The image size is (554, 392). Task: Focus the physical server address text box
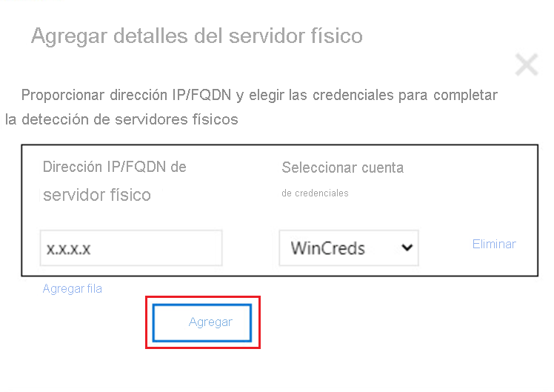point(131,248)
